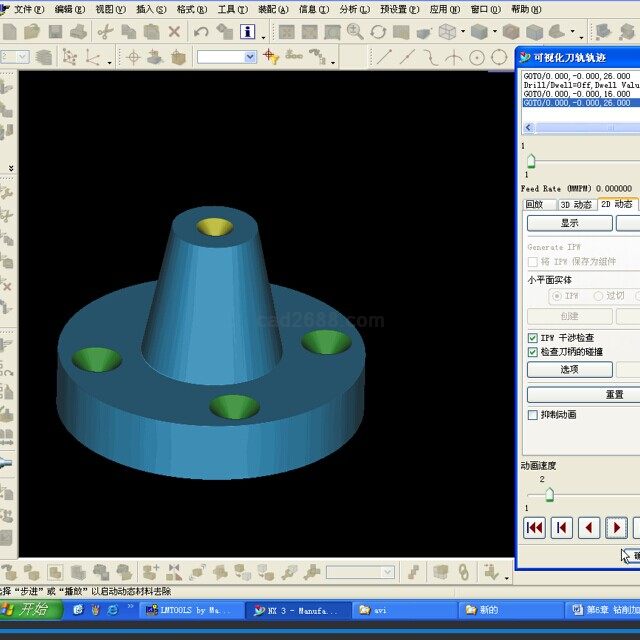Open the bottom toolbar combo box
640x640 pixels.
click(388, 572)
